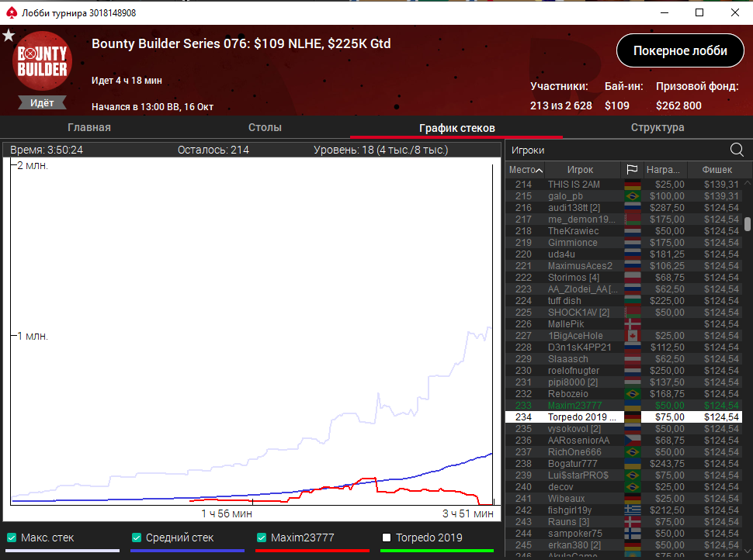Select player roelofnugter
This screenshot has width=753, height=560.
pyautogui.click(x=623, y=371)
